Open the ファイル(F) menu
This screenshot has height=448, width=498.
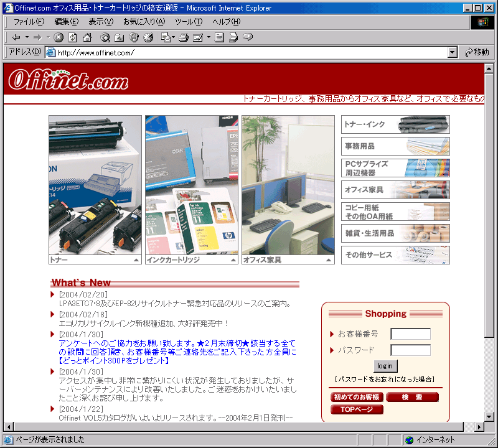click(29, 22)
